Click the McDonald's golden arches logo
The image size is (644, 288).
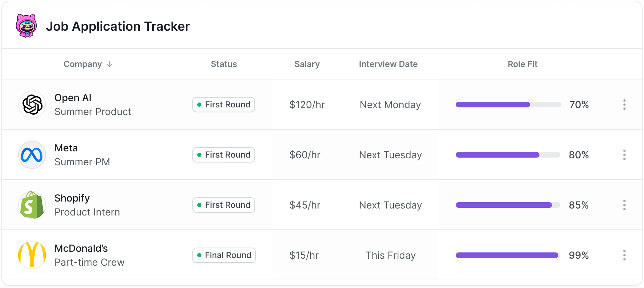32,255
